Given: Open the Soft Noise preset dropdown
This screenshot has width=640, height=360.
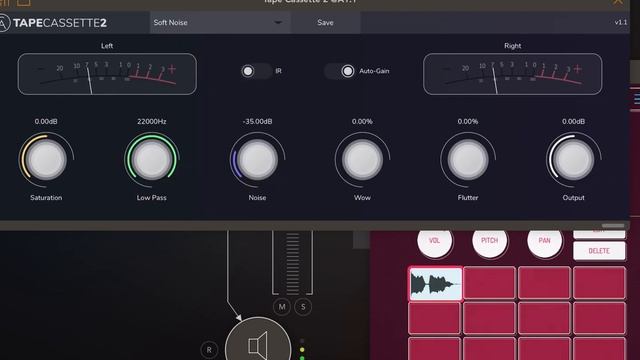Looking at the screenshot, I should 220,22.
